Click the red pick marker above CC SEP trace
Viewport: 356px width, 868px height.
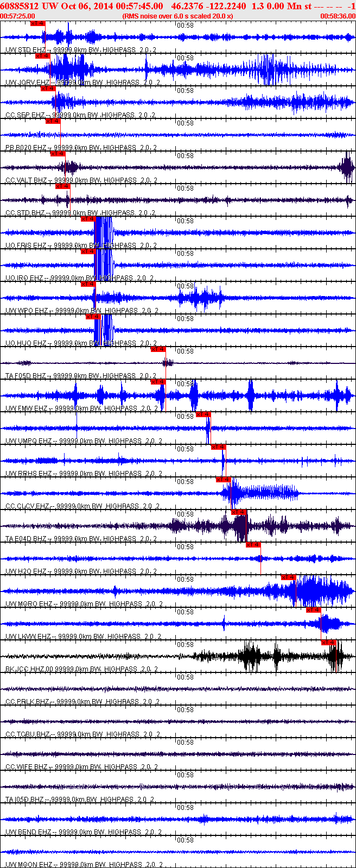[48, 89]
